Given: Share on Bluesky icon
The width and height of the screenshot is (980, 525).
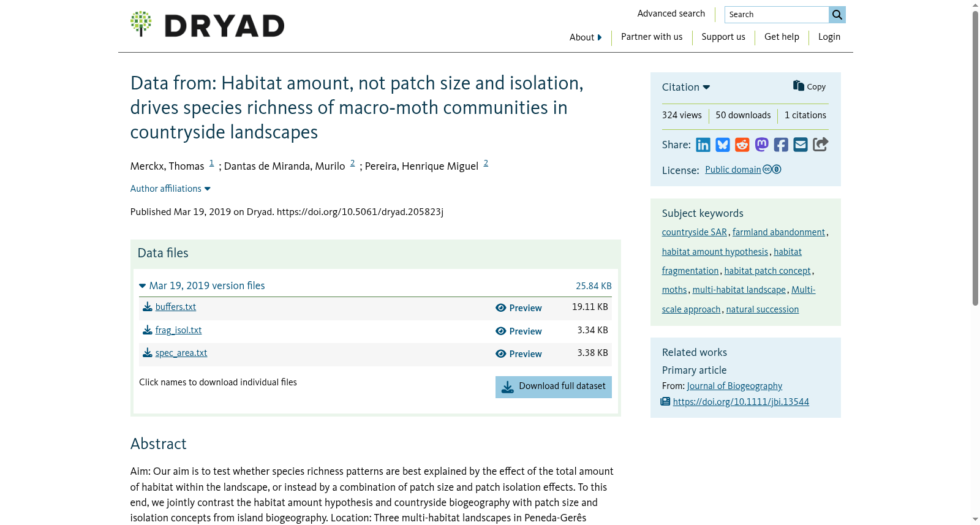Looking at the screenshot, I should pos(723,145).
